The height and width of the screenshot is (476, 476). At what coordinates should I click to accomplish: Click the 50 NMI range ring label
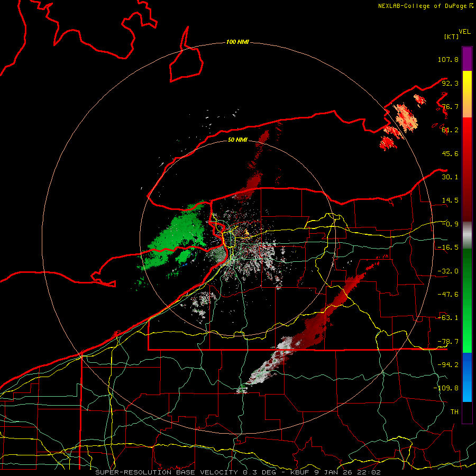(x=237, y=140)
